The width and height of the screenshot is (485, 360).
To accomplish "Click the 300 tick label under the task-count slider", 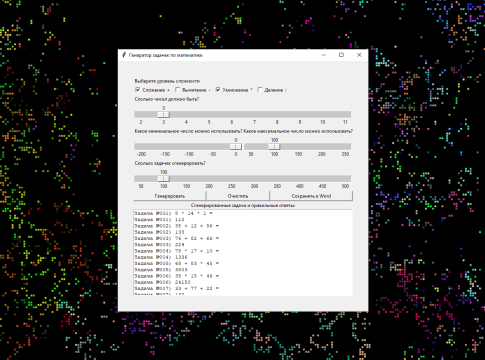I will 254,186.
